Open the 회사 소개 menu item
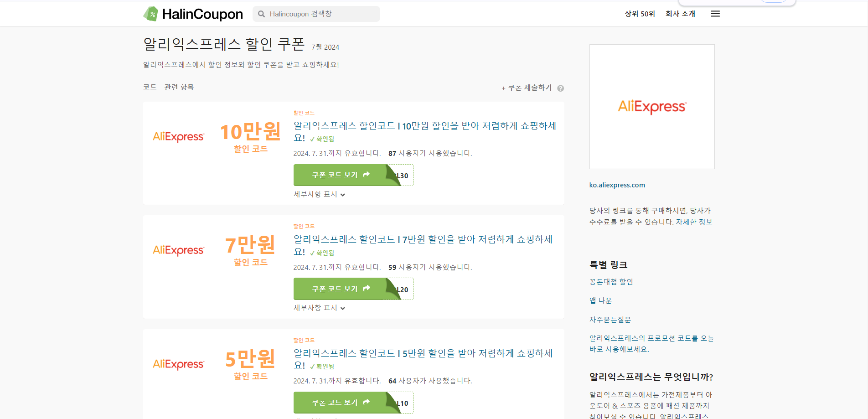The image size is (868, 419). pyautogui.click(x=680, y=14)
